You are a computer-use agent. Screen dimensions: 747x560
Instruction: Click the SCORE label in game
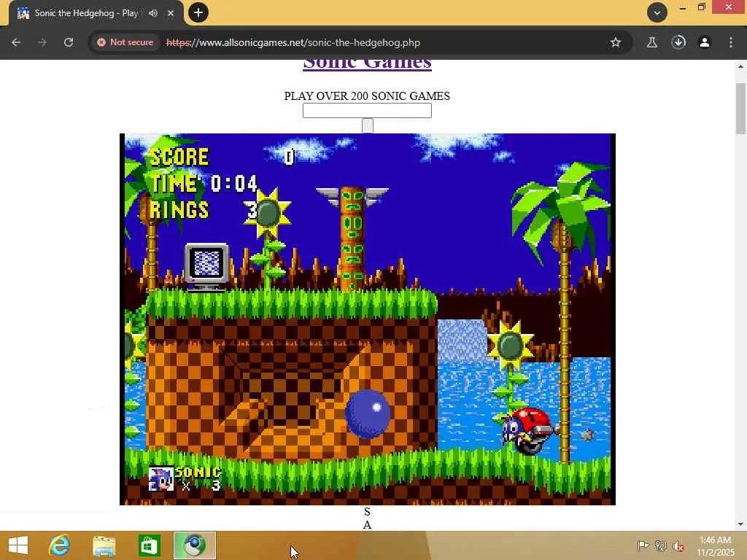pyautogui.click(x=179, y=157)
